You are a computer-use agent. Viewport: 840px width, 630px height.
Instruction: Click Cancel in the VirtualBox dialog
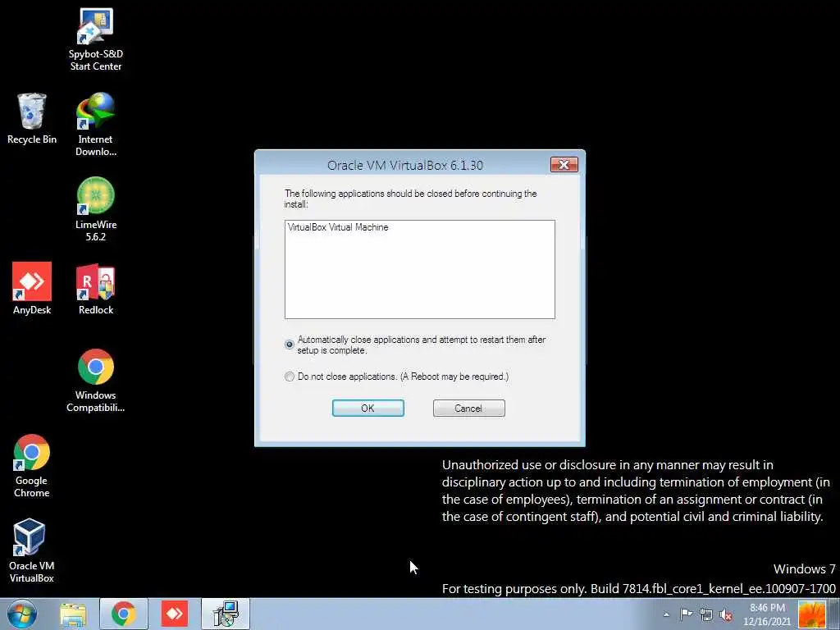coord(468,409)
